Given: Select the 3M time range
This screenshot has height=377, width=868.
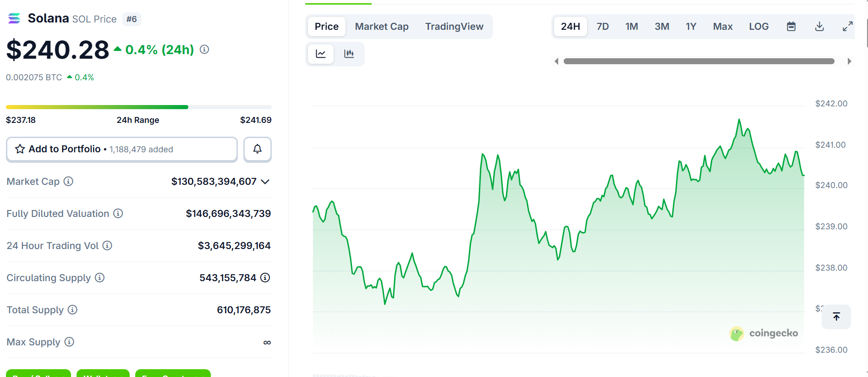Looking at the screenshot, I should (x=662, y=27).
